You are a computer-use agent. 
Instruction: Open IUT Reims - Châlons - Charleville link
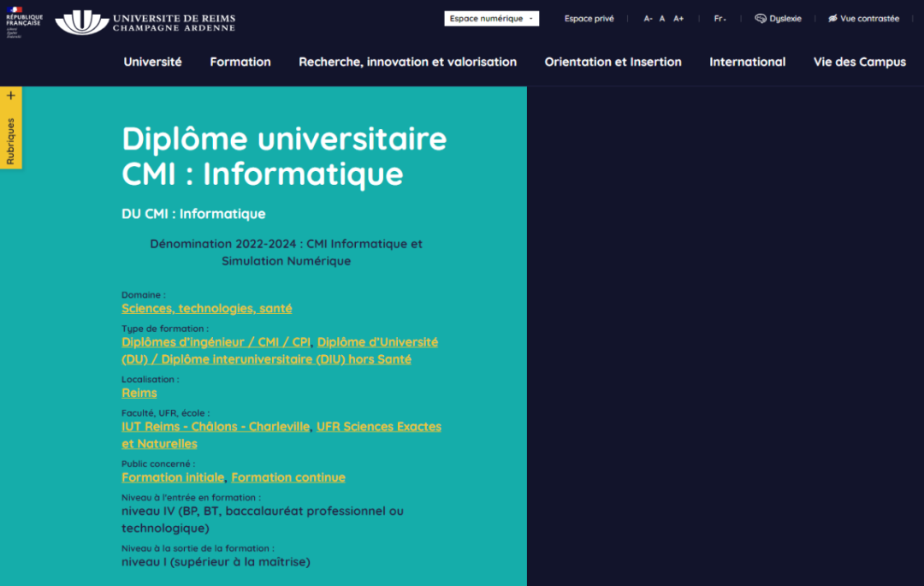pyautogui.click(x=216, y=426)
